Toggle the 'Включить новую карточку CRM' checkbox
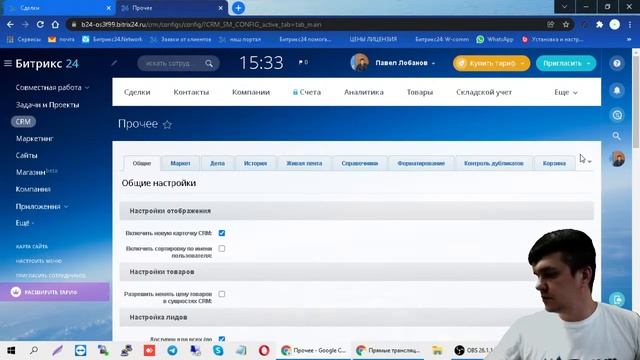This screenshot has width=640, height=360. 222,233
